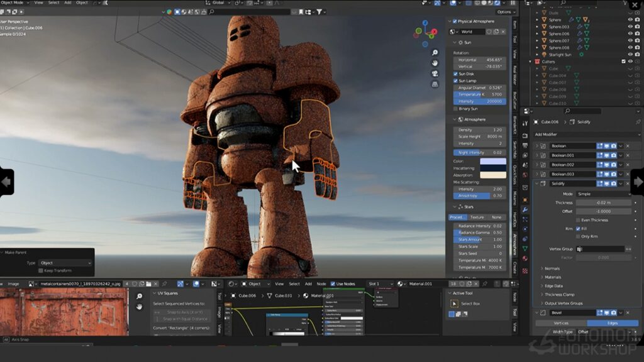Viewport: 644px width, 362px height.
Task: Switch Bevel modifier to Edges
Action: (613, 323)
